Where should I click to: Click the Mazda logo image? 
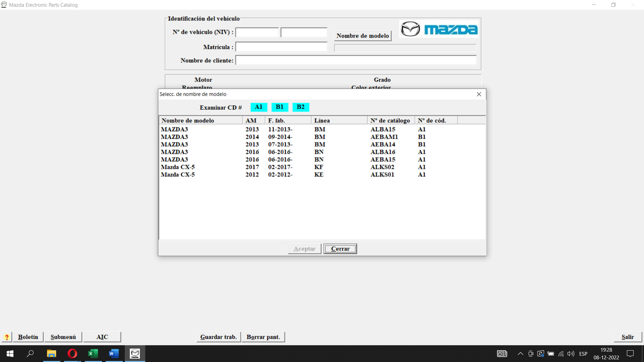coord(439,29)
